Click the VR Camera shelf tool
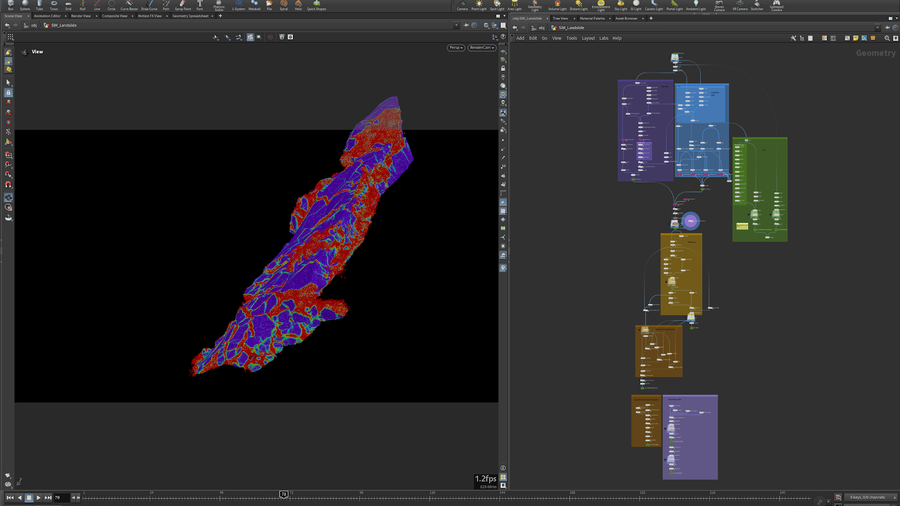 [x=739, y=5]
